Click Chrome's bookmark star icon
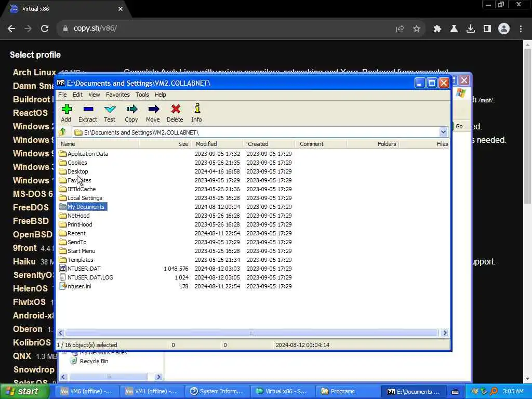The image size is (532, 399). tap(417, 29)
